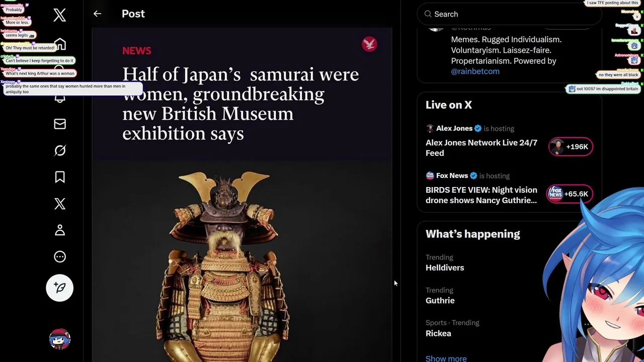Open Messages envelope icon
This screenshot has width=644, height=362.
[x=60, y=124]
